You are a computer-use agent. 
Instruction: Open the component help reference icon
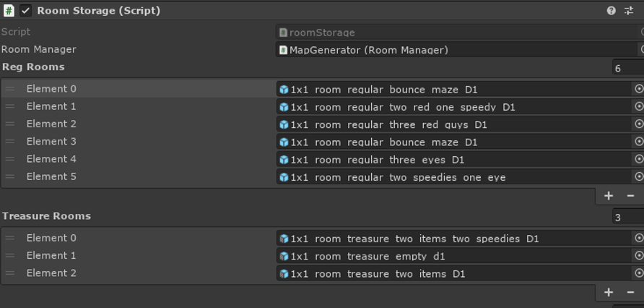[x=611, y=11]
